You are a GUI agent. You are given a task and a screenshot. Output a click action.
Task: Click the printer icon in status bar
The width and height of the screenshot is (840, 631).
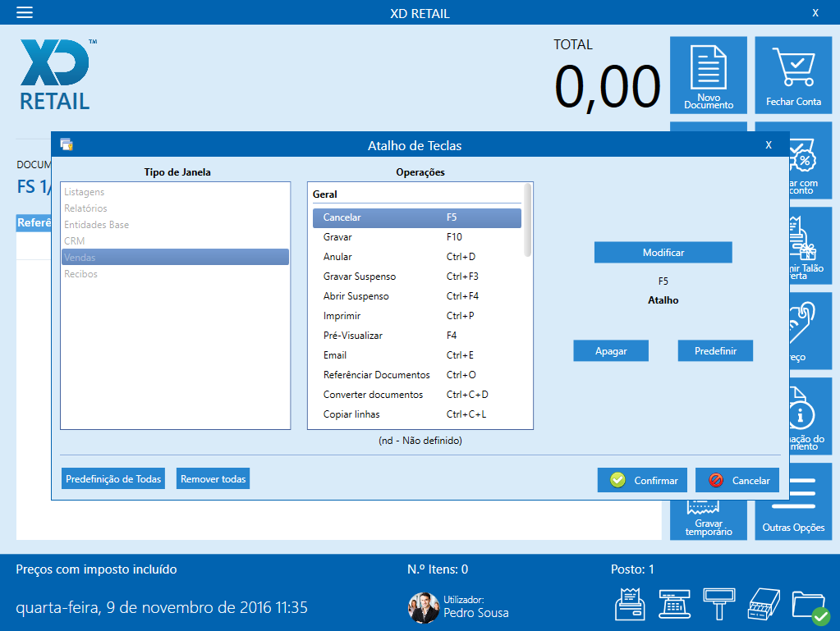click(630, 604)
